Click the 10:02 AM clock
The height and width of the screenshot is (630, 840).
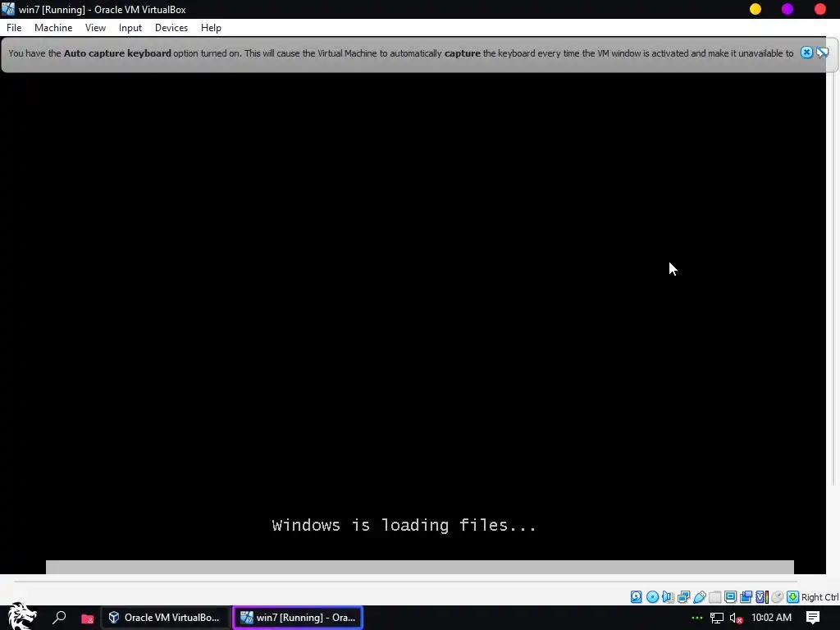tap(771, 618)
